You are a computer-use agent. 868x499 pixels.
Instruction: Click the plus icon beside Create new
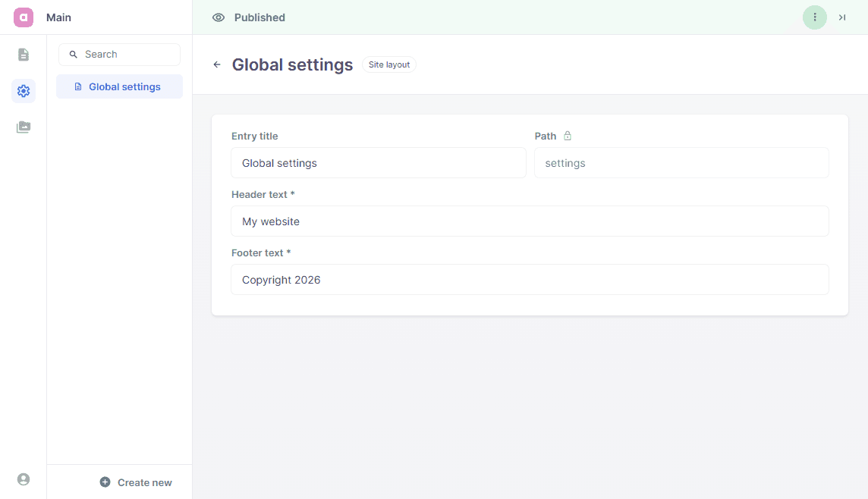pyautogui.click(x=105, y=482)
